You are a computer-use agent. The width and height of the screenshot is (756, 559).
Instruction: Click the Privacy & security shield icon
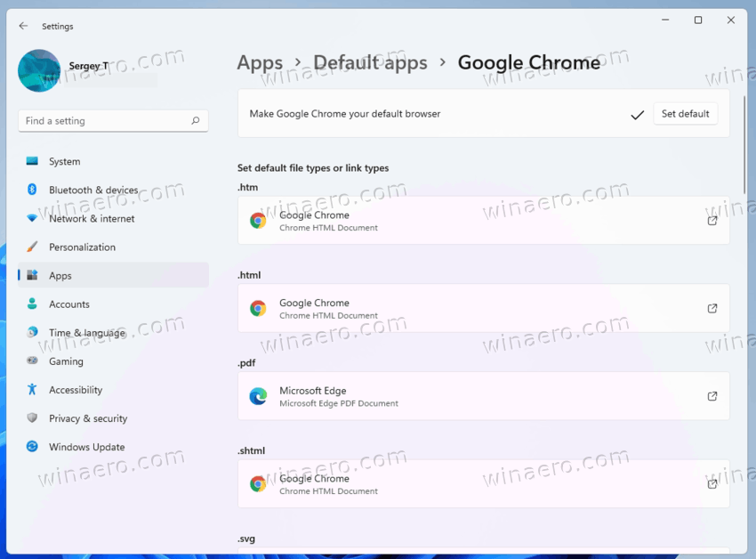tap(32, 418)
